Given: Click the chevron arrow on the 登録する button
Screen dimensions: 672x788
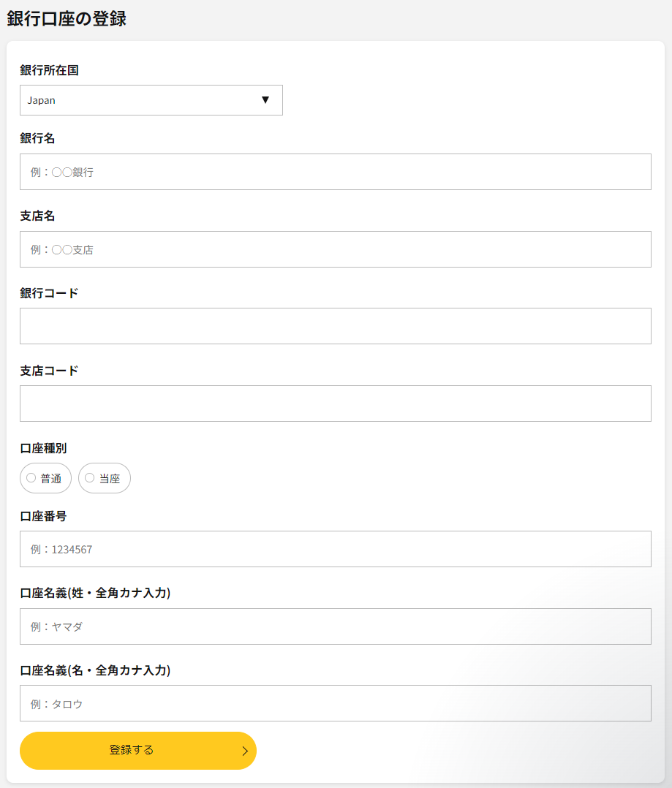Looking at the screenshot, I should pos(245,751).
